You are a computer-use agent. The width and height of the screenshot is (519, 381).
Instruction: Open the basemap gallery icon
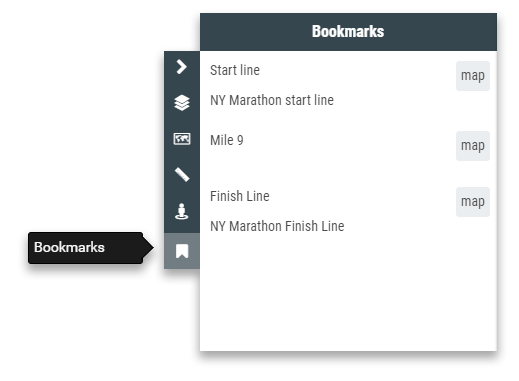pos(182,139)
